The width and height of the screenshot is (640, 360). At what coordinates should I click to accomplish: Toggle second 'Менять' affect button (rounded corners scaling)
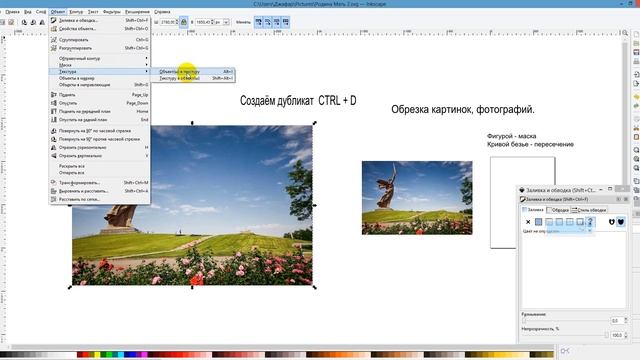click(268, 22)
